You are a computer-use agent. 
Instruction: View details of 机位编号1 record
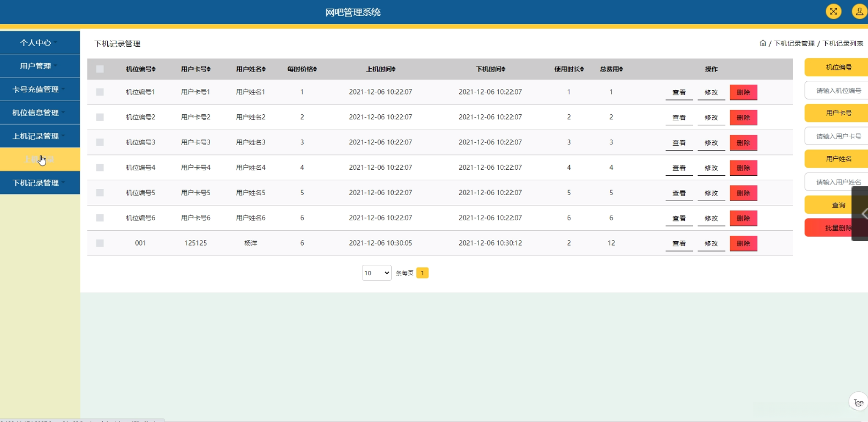point(679,92)
